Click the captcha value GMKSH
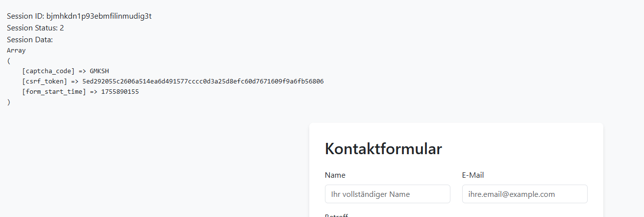This screenshot has width=644, height=217. coord(99,71)
